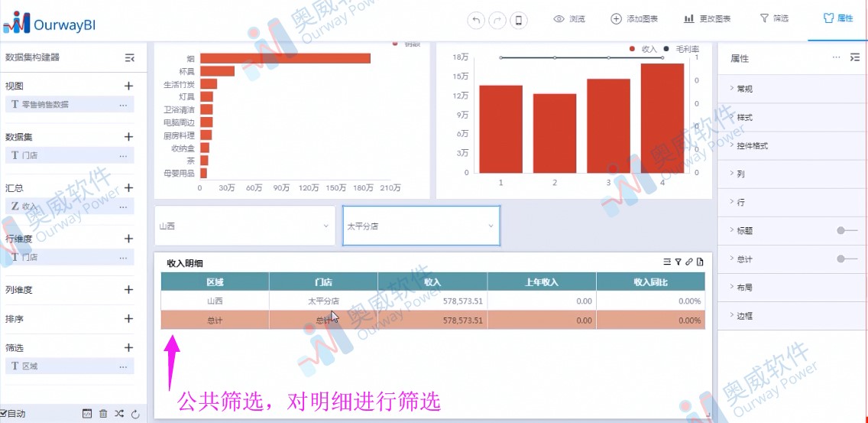Viewport: 868px width, 423px height.
Task: Open options for 门店 row dimension
Action: click(123, 257)
